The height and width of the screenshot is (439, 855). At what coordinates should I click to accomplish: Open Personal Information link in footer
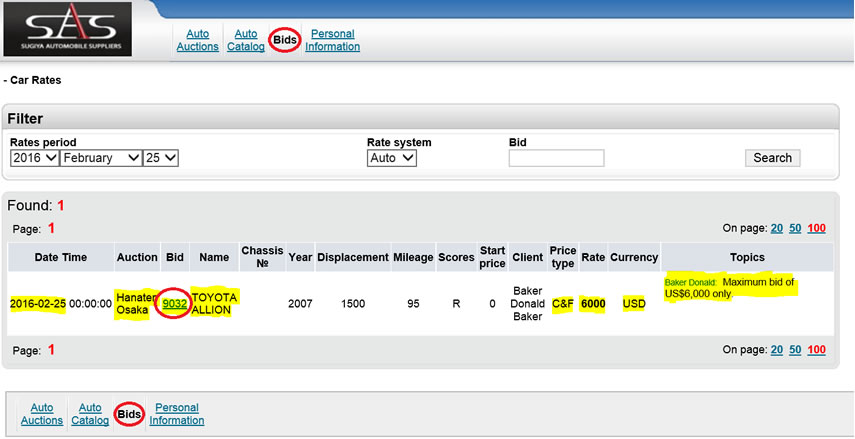[x=177, y=414]
